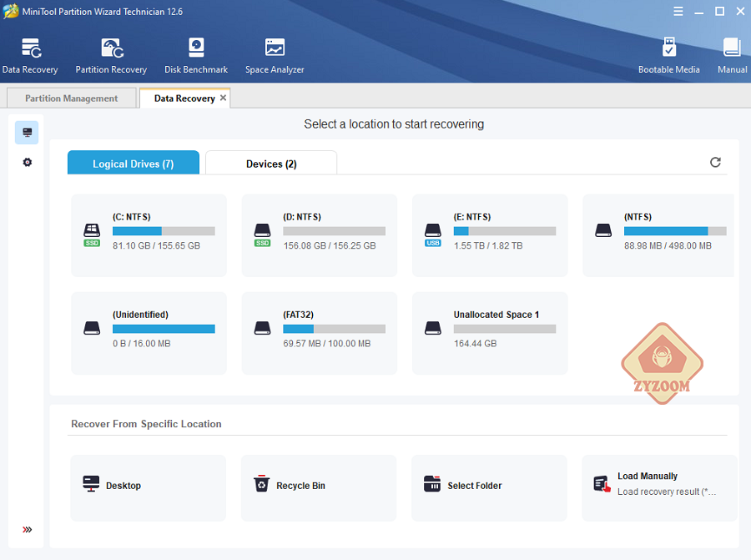Click the text 81.10 GB / 155.65 GB

pyautogui.click(x=156, y=245)
